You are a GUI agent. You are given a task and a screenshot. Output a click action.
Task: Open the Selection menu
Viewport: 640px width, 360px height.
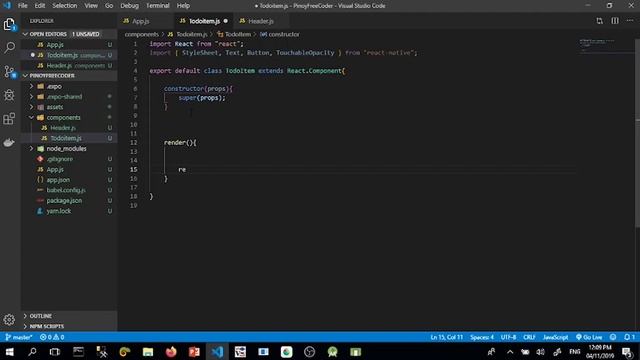point(64,6)
